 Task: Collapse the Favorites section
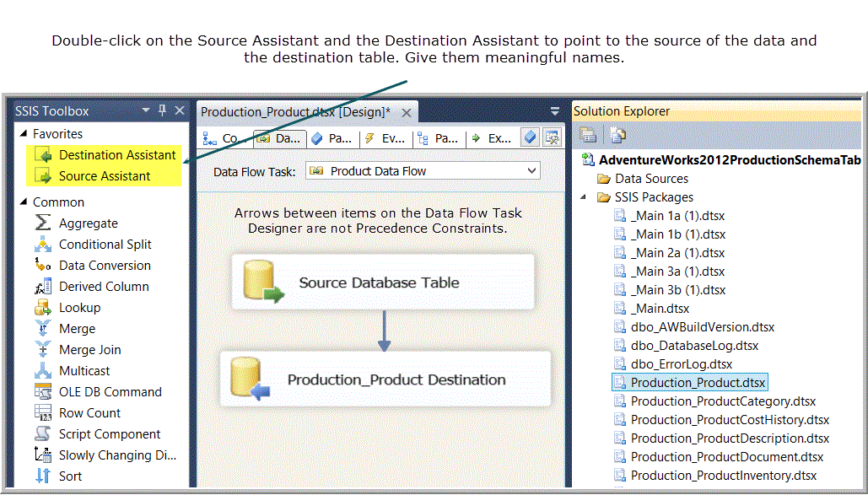[x=23, y=134]
